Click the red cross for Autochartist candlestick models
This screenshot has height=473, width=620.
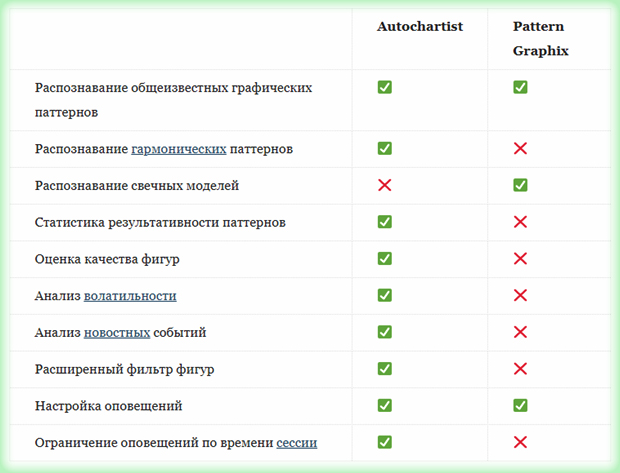[x=384, y=186]
